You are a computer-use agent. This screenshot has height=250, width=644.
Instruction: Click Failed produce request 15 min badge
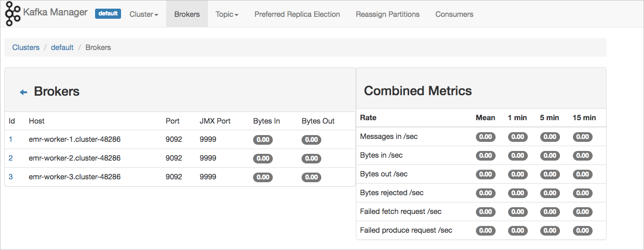coord(583,231)
